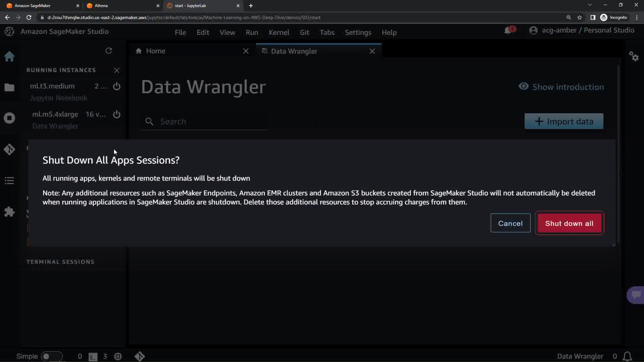Refresh the running instances list
This screenshot has width=644, height=362.
(109, 51)
